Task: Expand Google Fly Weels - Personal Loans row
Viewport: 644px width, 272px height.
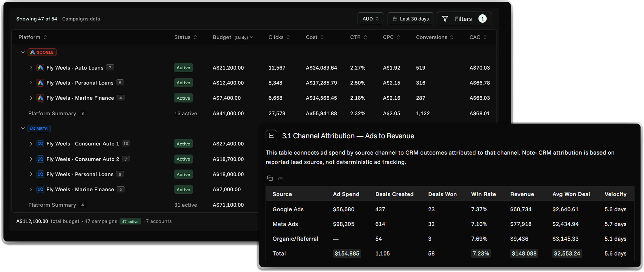Action: click(x=31, y=83)
